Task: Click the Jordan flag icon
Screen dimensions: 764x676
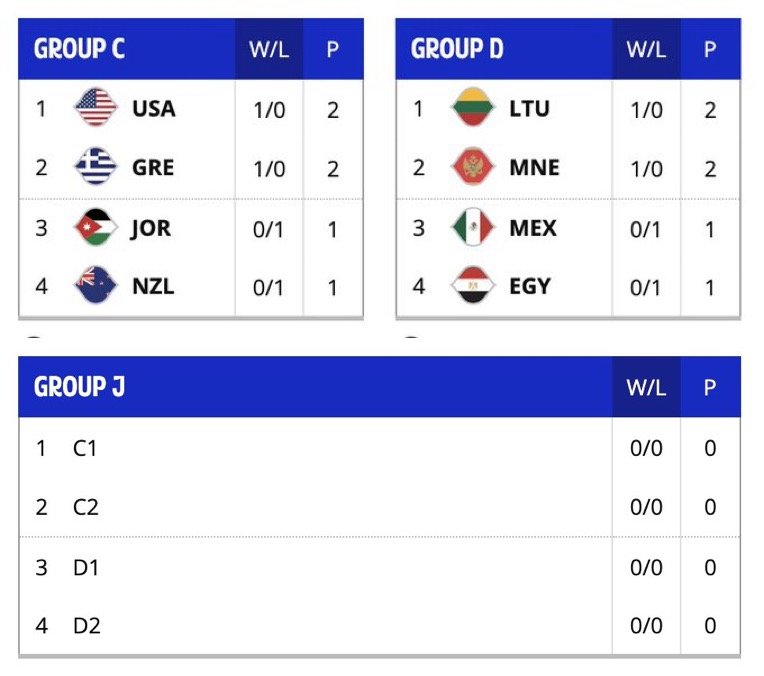Action: 96,227
